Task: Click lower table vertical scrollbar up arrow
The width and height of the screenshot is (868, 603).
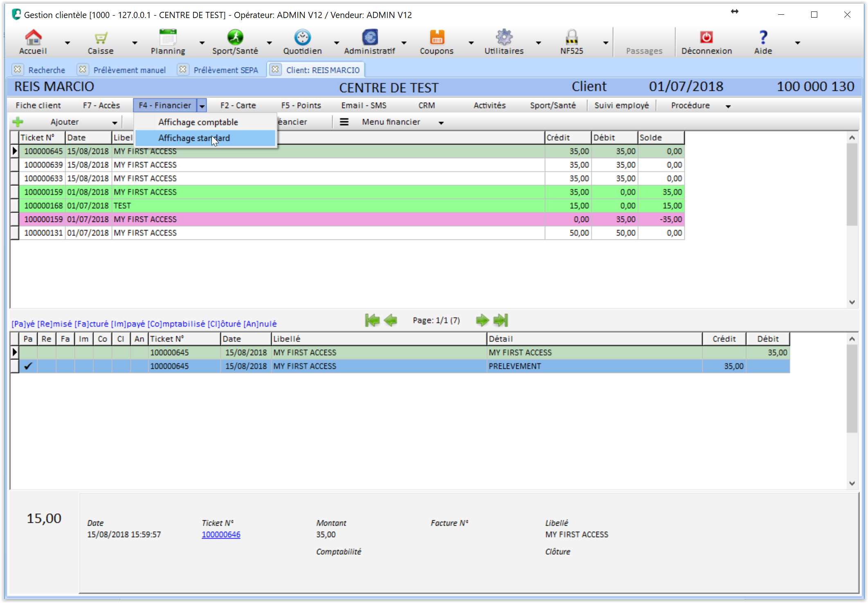Action: (852, 339)
